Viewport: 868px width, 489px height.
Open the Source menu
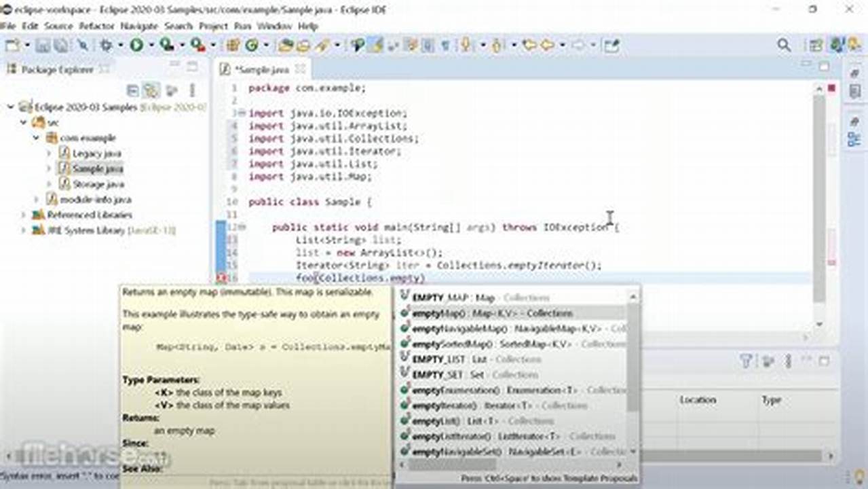pos(59,26)
